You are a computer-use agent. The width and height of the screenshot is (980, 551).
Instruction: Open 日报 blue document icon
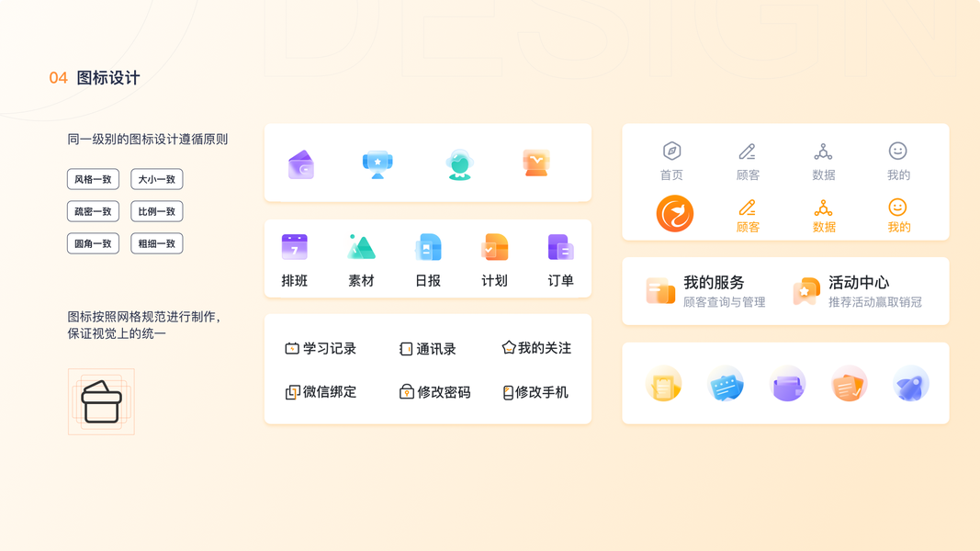[428, 247]
